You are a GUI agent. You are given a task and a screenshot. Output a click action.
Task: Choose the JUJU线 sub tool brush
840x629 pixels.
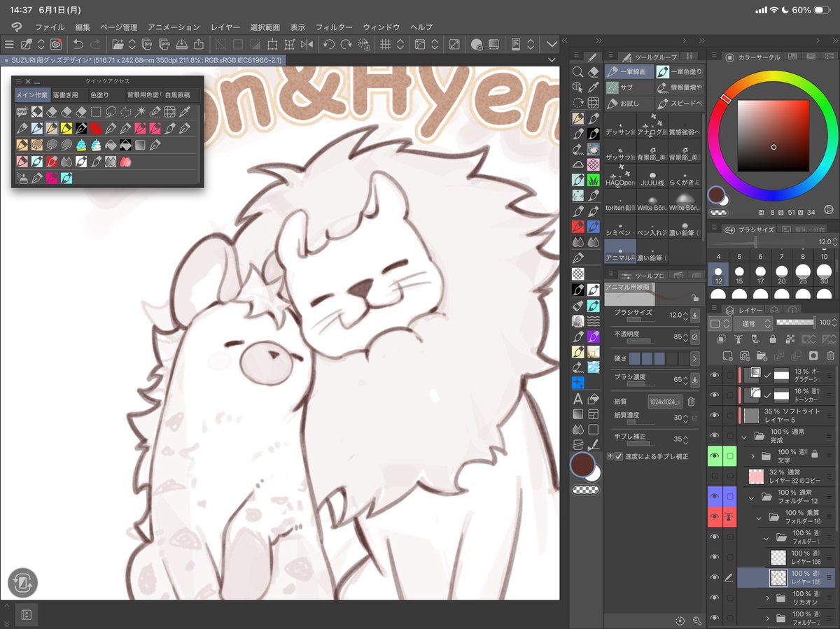(652, 176)
